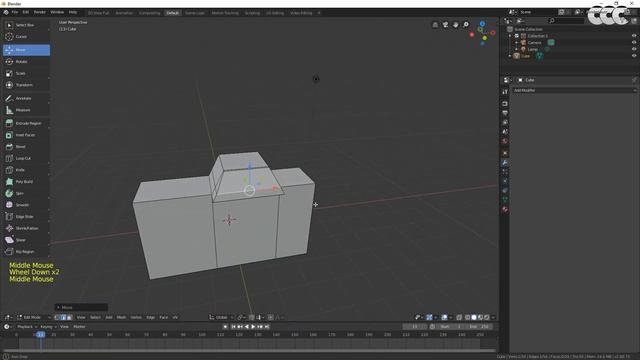Image resolution: width=640 pixels, height=360 pixels.
Task: Hide the Lamp with its eye icon
Action: 634,49
